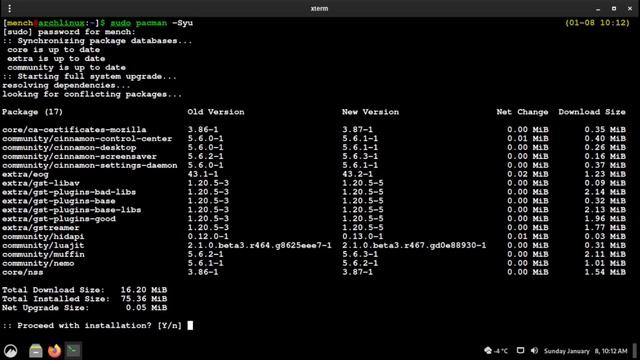Click the 'sudo pacman -Syu' command text
This screenshot has height=360, width=640.
pos(151,23)
